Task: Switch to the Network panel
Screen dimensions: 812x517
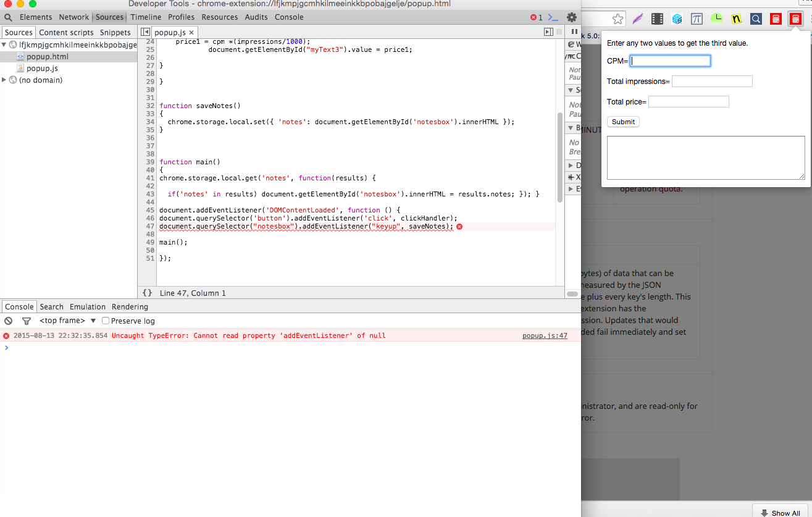Action: tap(74, 17)
